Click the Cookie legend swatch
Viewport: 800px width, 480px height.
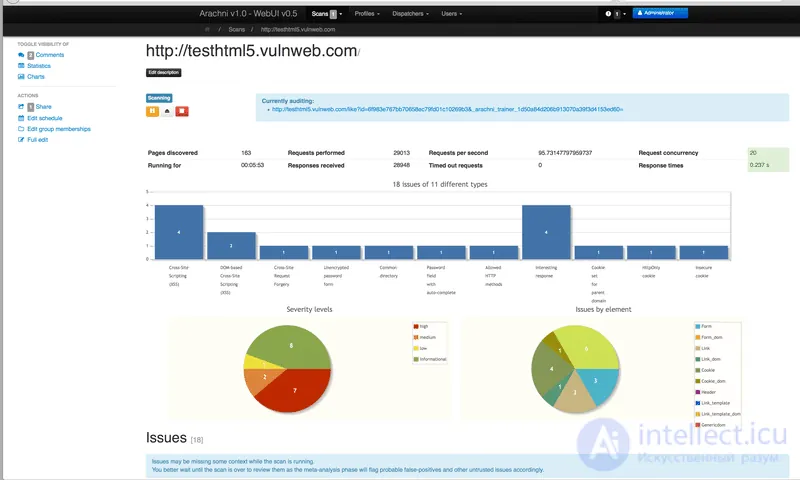coord(697,370)
